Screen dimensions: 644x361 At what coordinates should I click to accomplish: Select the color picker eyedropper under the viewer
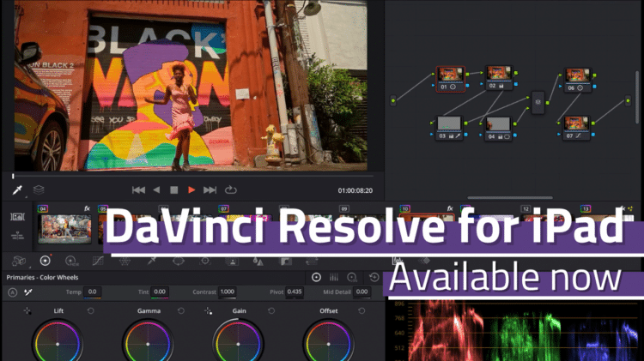[x=17, y=190]
